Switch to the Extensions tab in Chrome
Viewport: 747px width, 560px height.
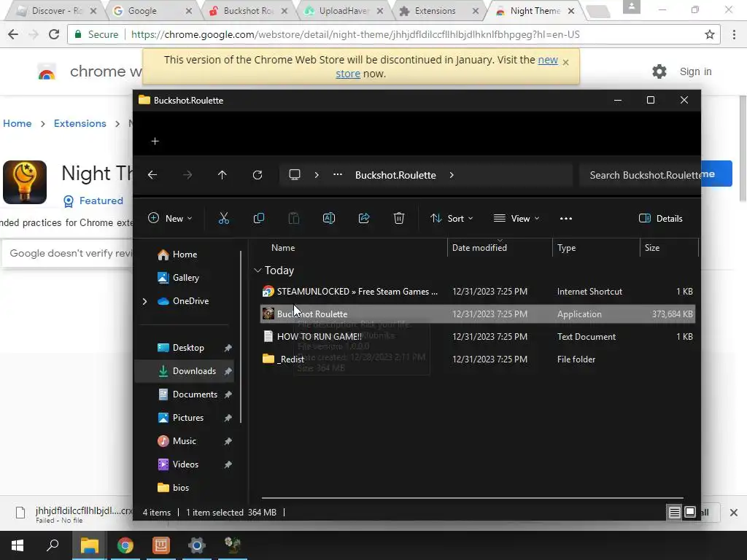tap(435, 10)
